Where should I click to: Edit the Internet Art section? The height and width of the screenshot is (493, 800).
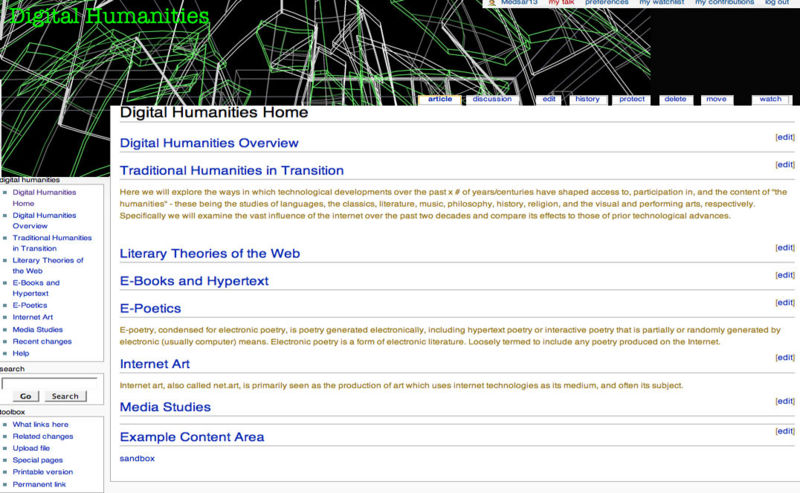[x=785, y=357]
